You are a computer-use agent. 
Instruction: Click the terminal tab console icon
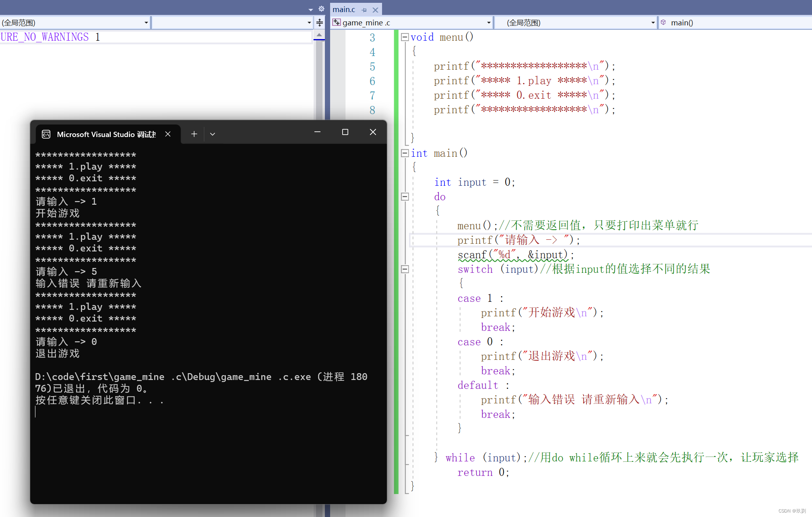[46, 134]
